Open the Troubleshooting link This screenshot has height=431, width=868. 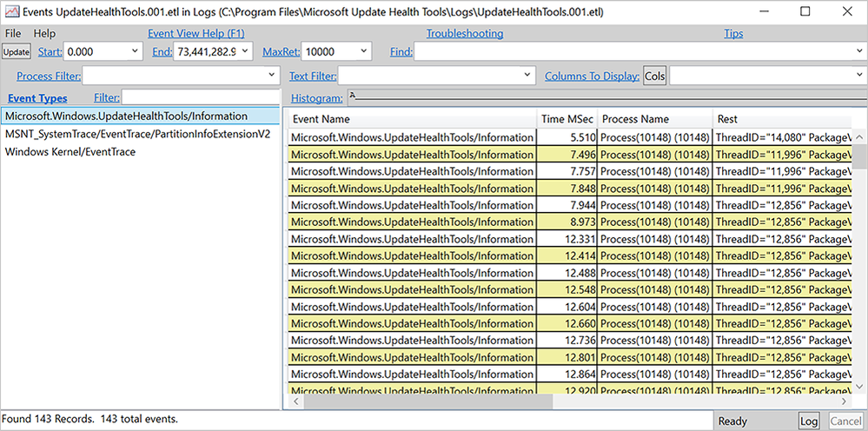click(465, 33)
